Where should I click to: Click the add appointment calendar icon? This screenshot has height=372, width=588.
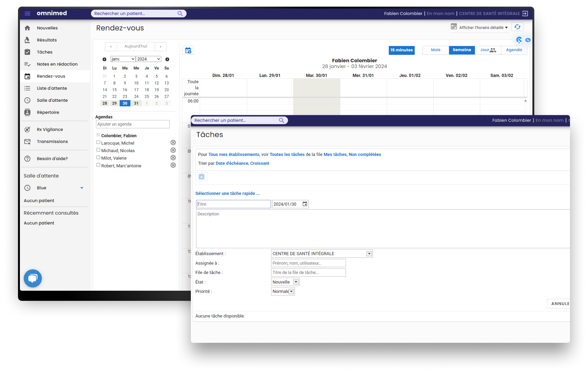pos(188,50)
